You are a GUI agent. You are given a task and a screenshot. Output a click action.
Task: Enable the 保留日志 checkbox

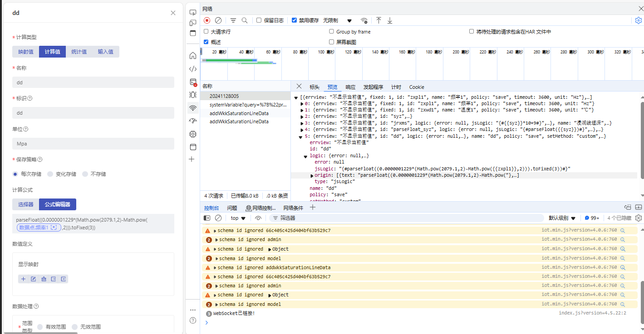point(259,20)
